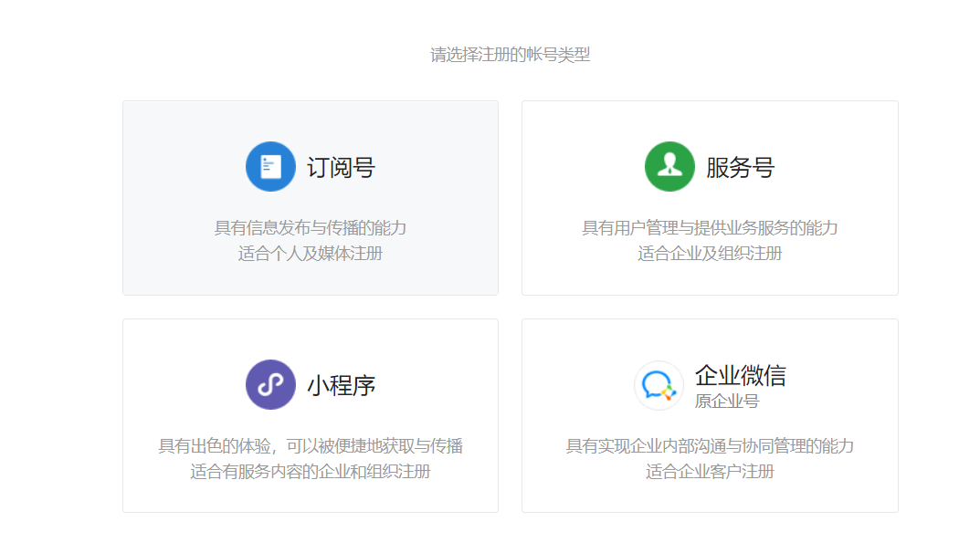Select the 订阅号 account type title
The height and width of the screenshot is (553, 980).
pos(341,167)
